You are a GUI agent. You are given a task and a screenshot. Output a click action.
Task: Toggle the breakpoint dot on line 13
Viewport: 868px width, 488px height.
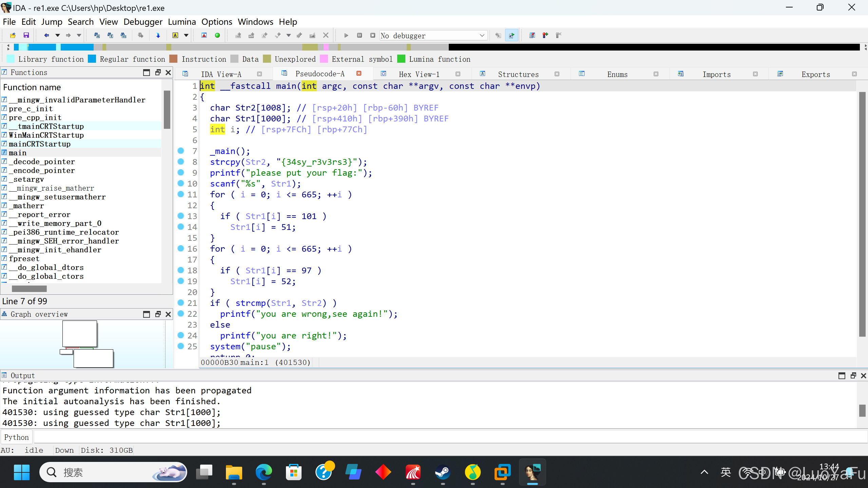[x=181, y=216]
